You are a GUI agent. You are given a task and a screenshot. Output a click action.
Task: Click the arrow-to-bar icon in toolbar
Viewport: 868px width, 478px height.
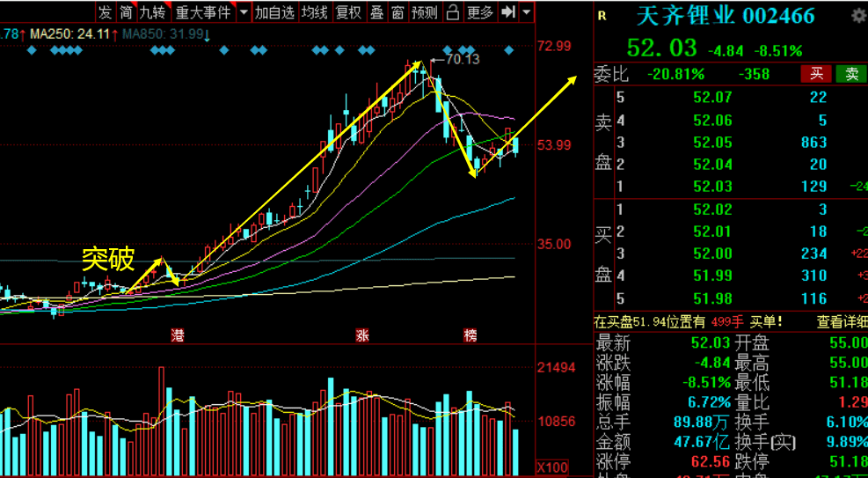point(507,11)
